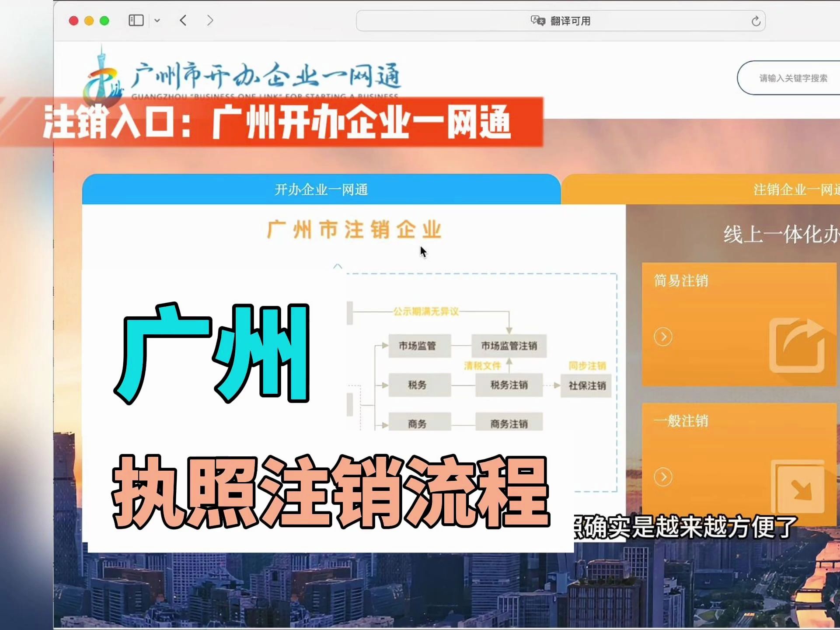Click the 市场监管注销 flowchart box

point(509,346)
